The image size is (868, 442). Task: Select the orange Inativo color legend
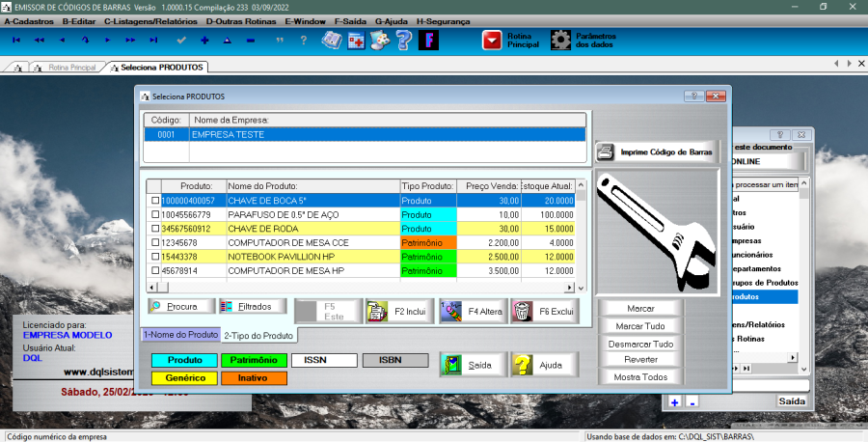255,377
